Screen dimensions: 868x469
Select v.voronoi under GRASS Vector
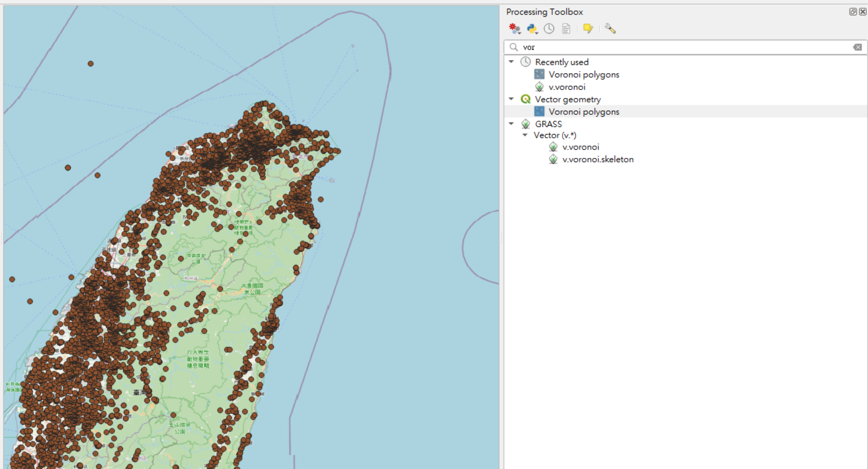tap(580, 147)
